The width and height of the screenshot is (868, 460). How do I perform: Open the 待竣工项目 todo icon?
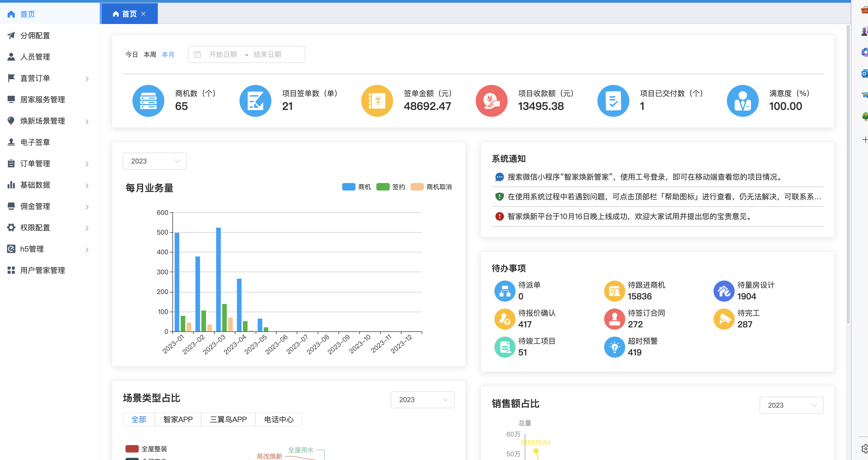[505, 347]
